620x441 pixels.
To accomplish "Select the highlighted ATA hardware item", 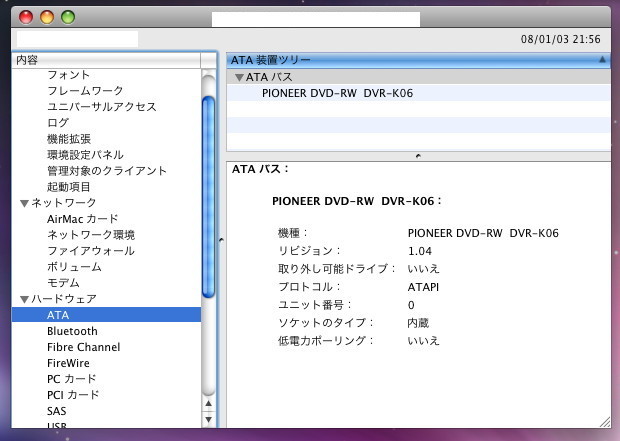I will tap(106, 315).
